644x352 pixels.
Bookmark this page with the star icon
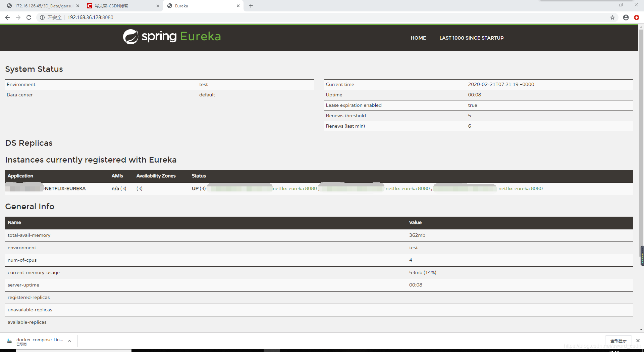click(x=612, y=17)
